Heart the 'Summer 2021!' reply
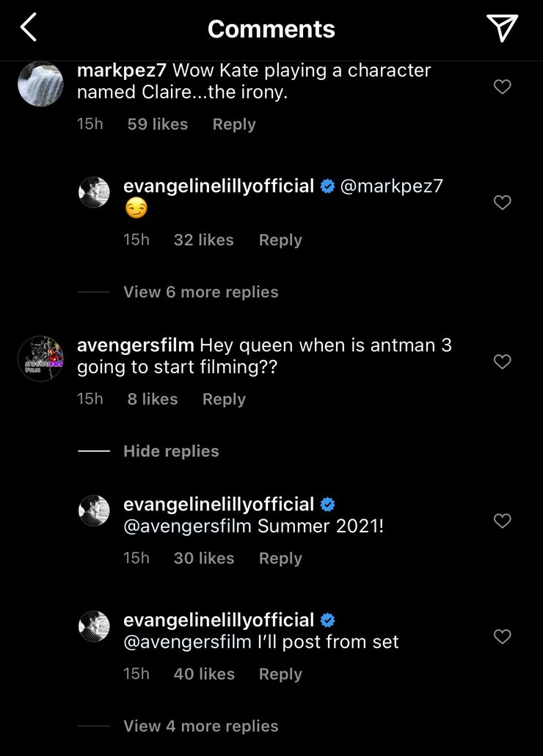This screenshot has width=543, height=756. pyautogui.click(x=503, y=521)
